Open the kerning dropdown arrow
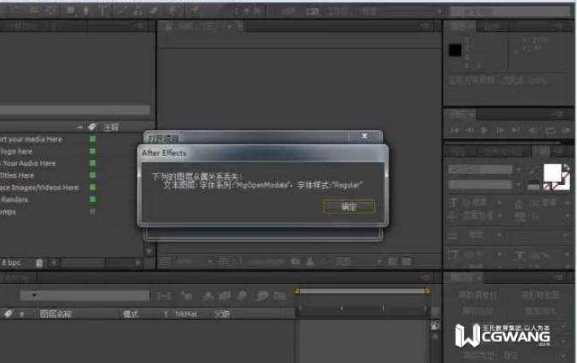 [499, 216]
